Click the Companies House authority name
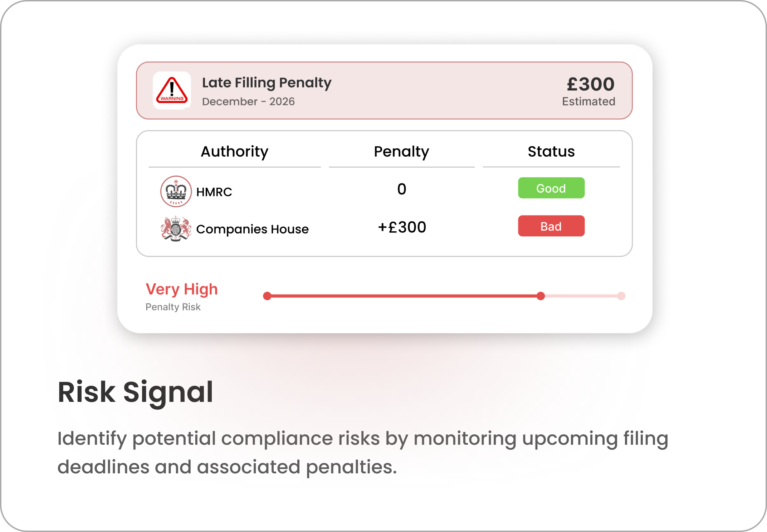The image size is (767, 532). pyautogui.click(x=252, y=229)
